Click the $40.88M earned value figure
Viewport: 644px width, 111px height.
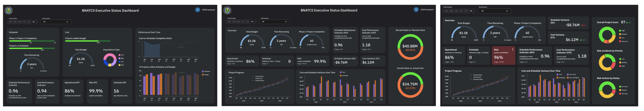point(410,46)
